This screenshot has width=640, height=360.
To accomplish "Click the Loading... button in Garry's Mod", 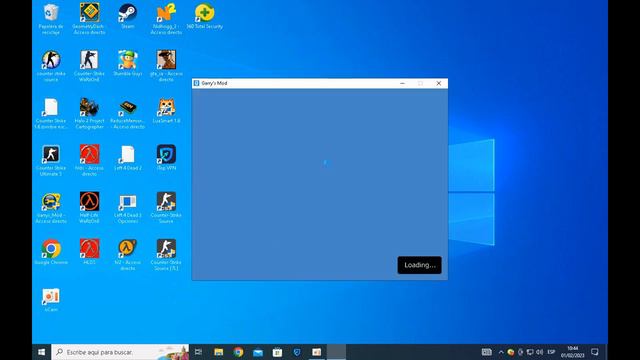I will pos(419,265).
